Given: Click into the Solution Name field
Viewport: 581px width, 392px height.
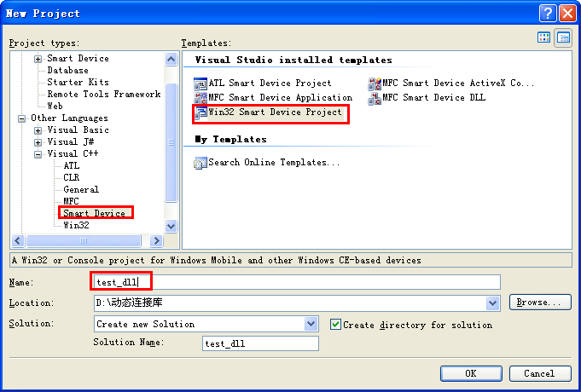Looking at the screenshot, I should tap(260, 343).
